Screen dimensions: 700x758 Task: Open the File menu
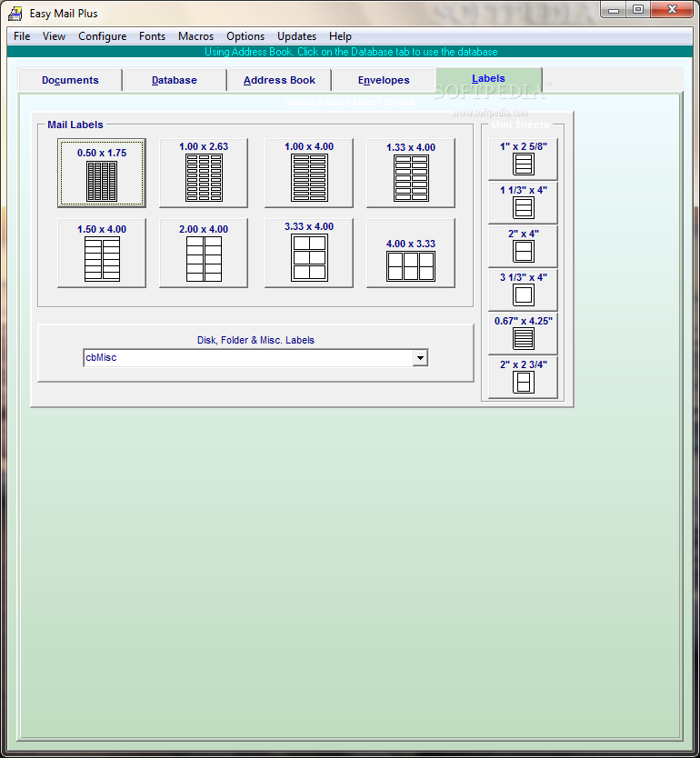pyautogui.click(x=22, y=36)
